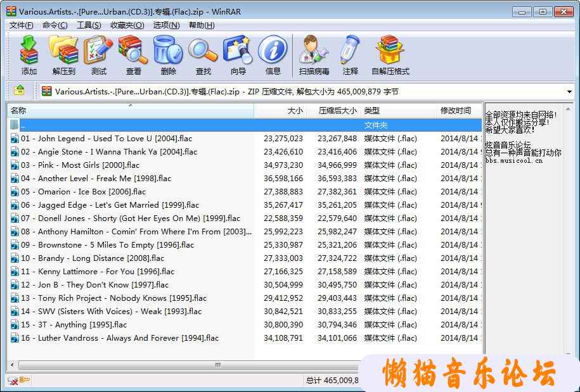Image resolution: width=580 pixels, height=392 pixels.
Task: Click the comment panel scroll-up arrow
Action: (568, 109)
